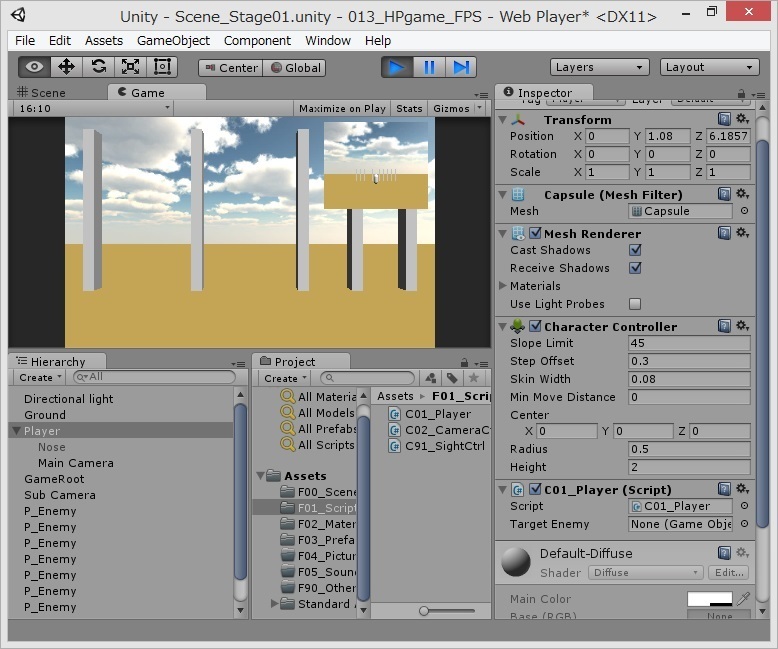
Task: Select All Scripts saved search
Action: [x=318, y=445]
